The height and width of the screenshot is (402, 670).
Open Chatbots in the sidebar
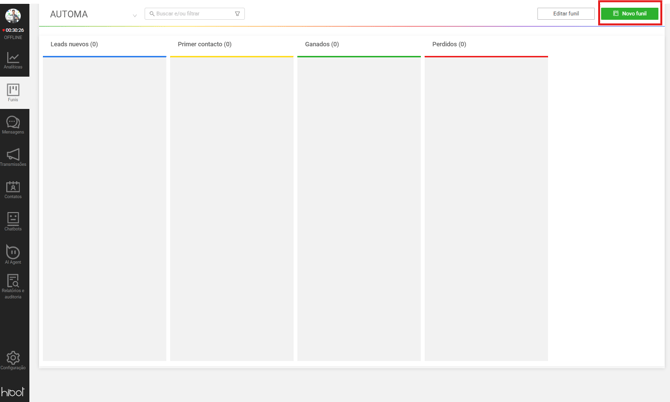click(x=13, y=222)
